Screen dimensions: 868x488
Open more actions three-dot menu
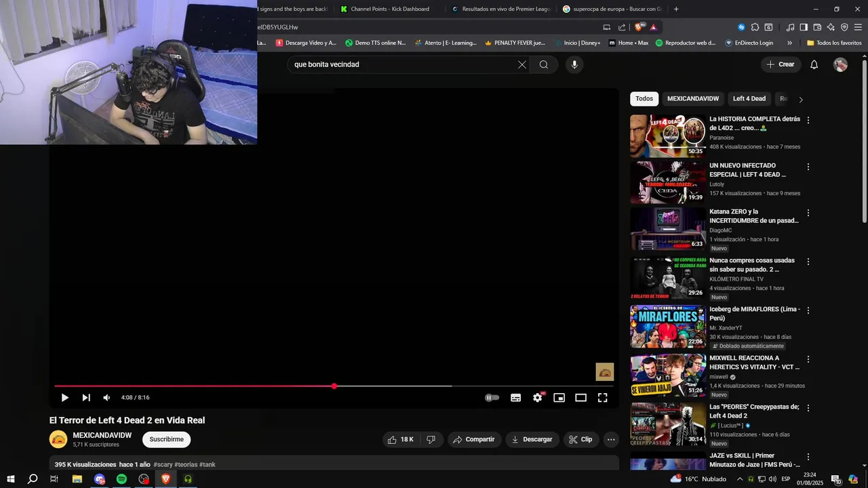611,439
